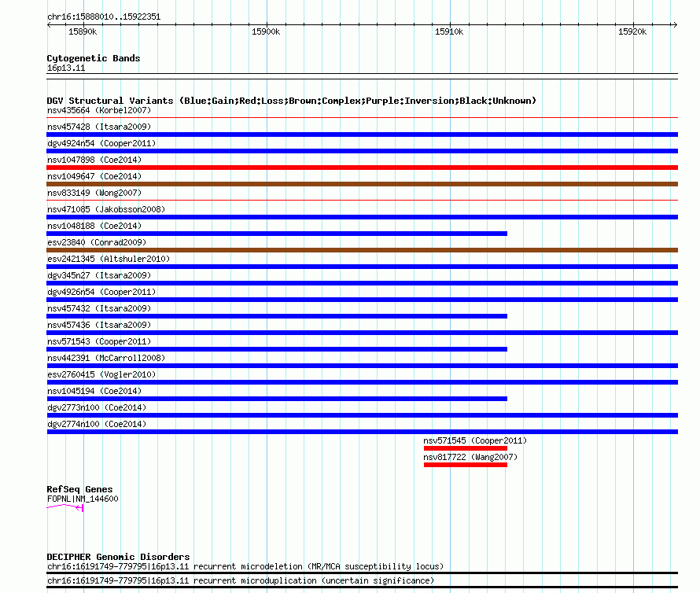Click the Cytogenetic Bands track title
The height and width of the screenshot is (593, 700).
click(x=94, y=58)
